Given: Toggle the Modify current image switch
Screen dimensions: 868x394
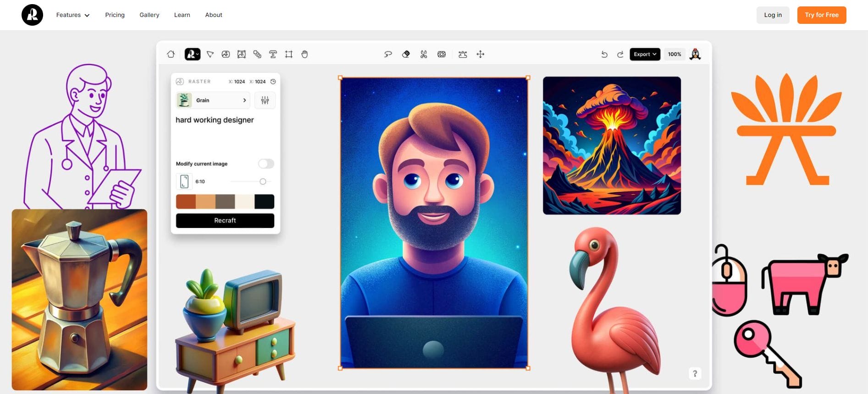Looking at the screenshot, I should (266, 164).
